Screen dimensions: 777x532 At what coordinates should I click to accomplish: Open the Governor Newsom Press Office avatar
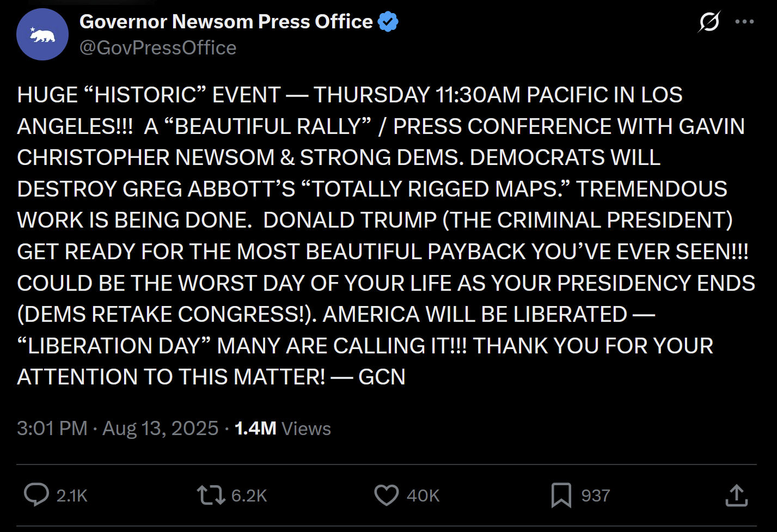(42, 34)
